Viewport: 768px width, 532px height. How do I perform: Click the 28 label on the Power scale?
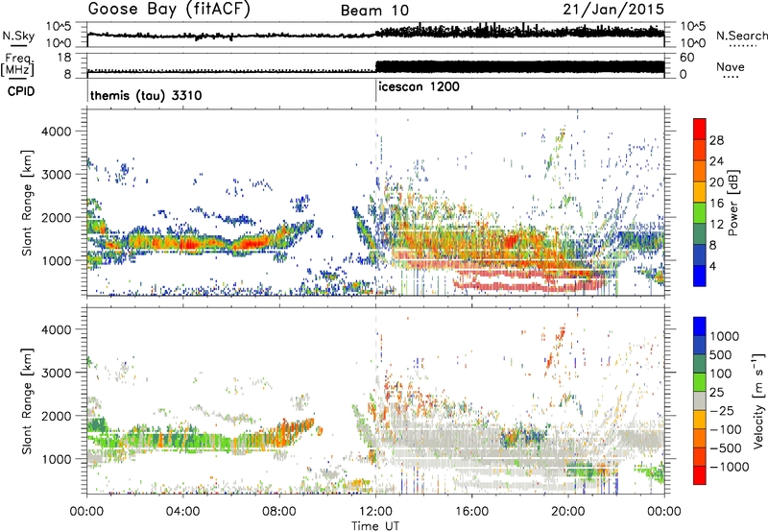tap(716, 140)
